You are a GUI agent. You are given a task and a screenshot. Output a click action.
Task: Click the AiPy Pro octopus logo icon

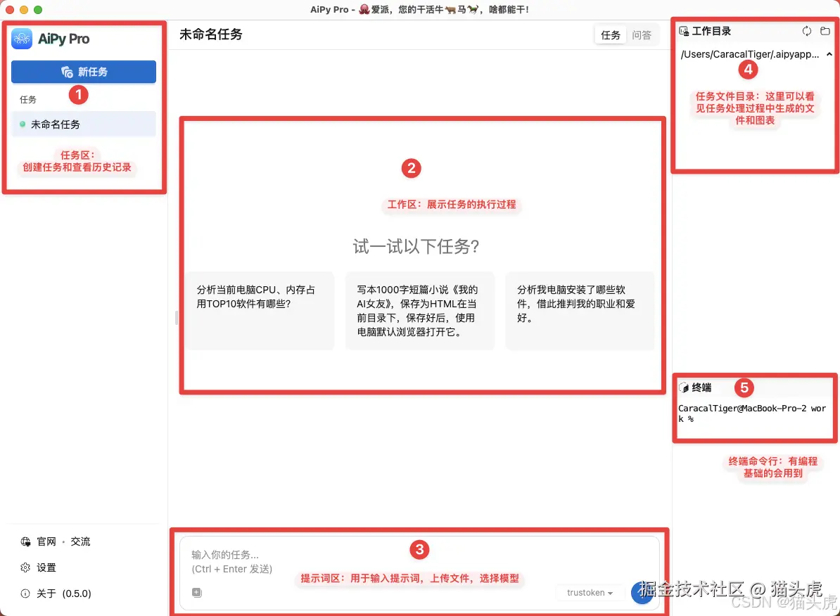[x=21, y=39]
